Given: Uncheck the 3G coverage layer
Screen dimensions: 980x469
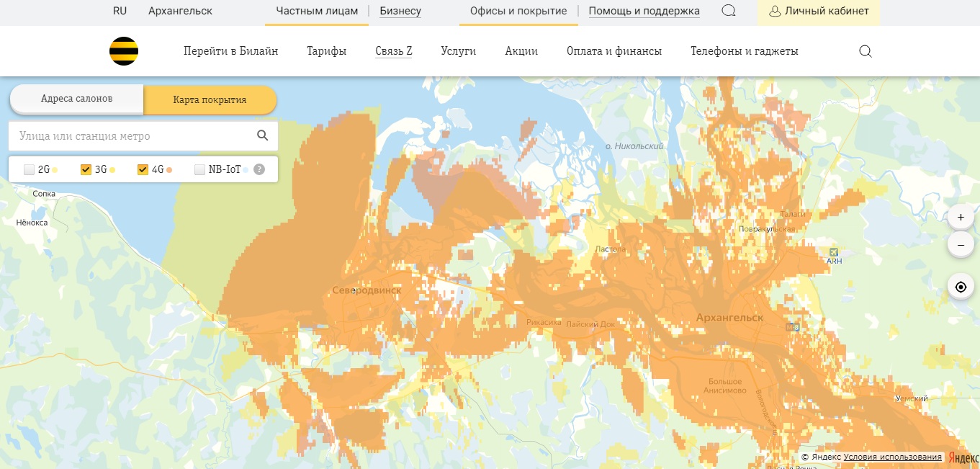Looking at the screenshot, I should (x=86, y=170).
